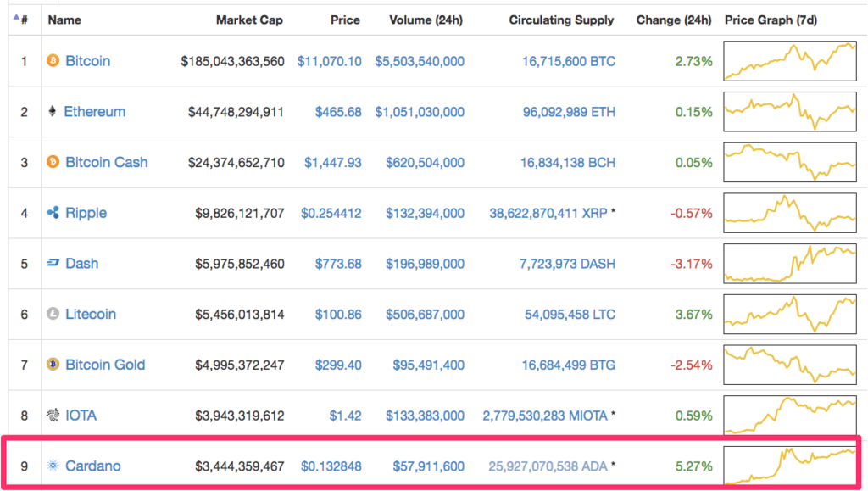
Task: Click Bitcoin Cash price $1,447.93
Action: point(332,162)
